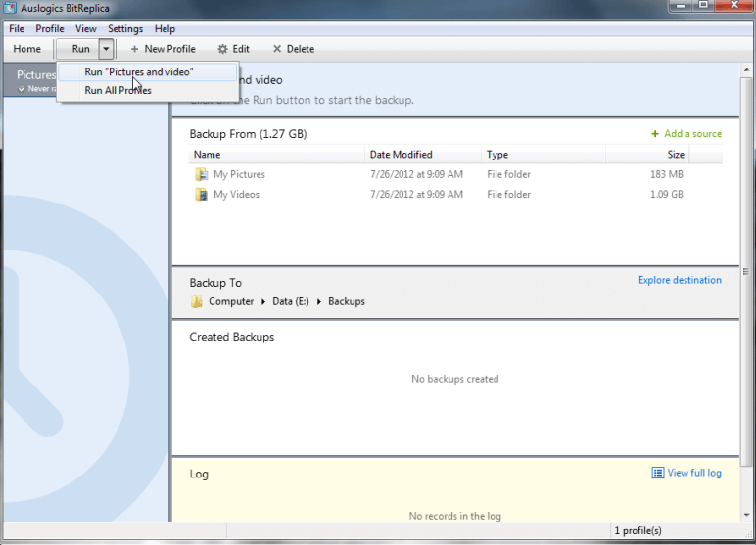Click the Edit gear icon
Viewport: 756px width, 545px height.
(x=222, y=49)
